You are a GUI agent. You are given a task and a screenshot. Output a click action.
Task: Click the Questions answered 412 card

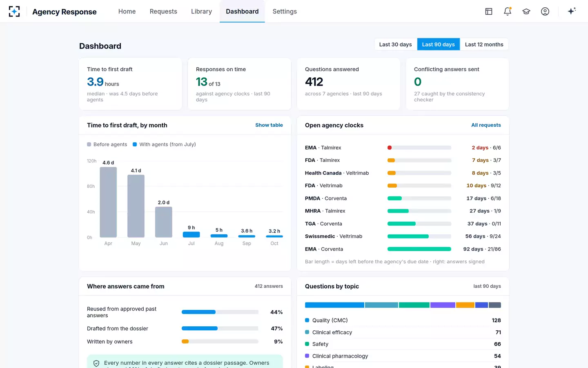click(348, 84)
